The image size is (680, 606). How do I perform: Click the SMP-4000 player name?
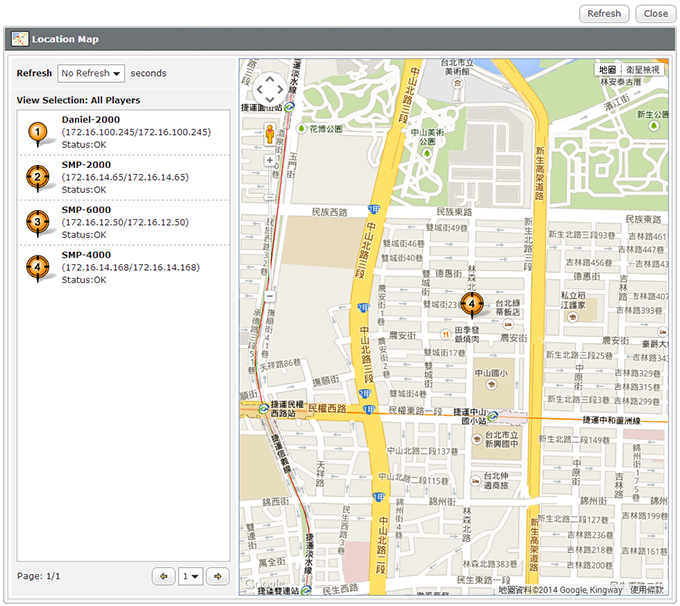tap(86, 255)
